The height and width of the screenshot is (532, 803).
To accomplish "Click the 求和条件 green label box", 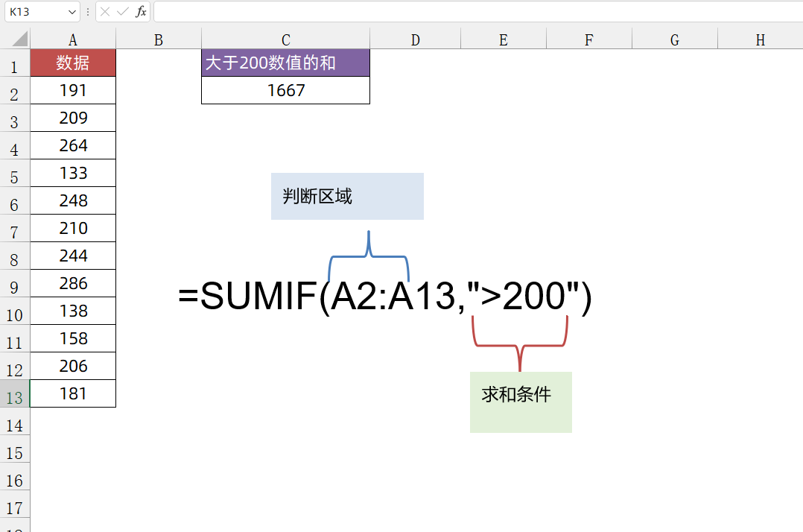I will [521, 402].
